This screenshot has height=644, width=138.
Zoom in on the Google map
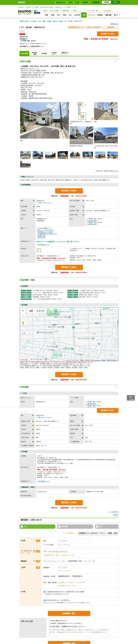click(x=23, y=311)
